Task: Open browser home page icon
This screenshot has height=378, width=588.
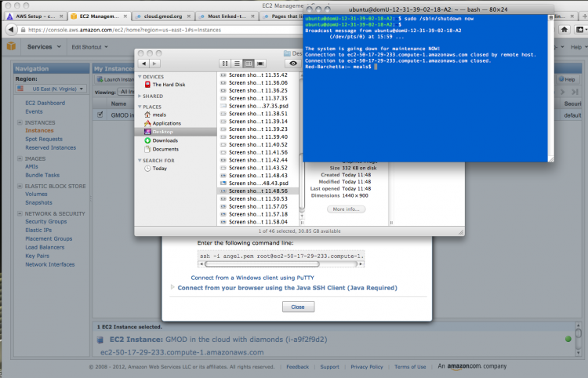Action: 564,29
